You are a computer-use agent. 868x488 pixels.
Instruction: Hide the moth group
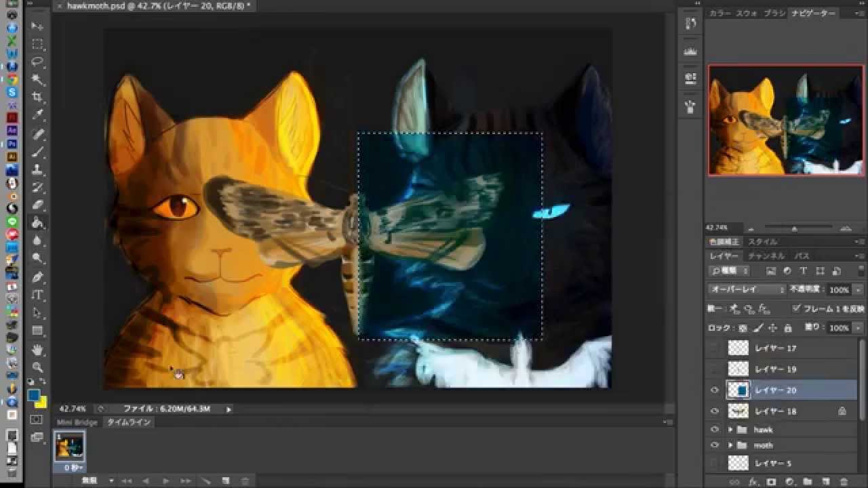tap(714, 445)
